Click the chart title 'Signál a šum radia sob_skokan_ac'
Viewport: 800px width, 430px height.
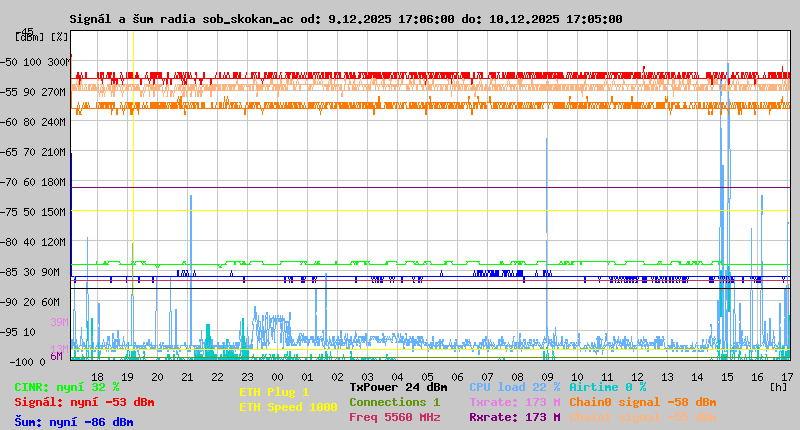(182, 19)
